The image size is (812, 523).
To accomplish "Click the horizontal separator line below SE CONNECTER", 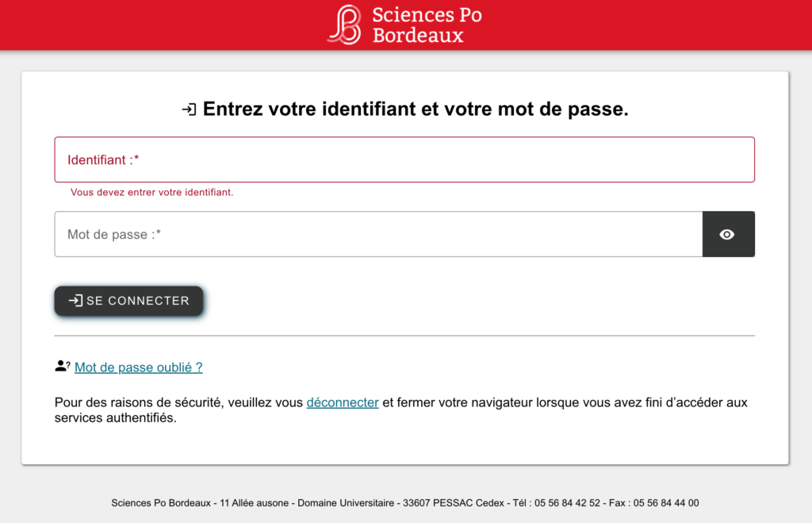I will tap(404, 334).
